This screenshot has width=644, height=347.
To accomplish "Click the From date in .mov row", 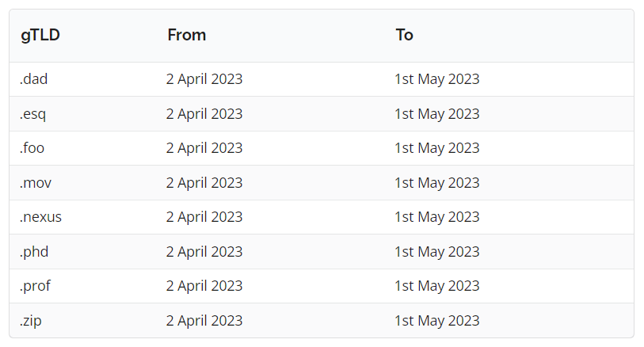I will coord(204,183).
